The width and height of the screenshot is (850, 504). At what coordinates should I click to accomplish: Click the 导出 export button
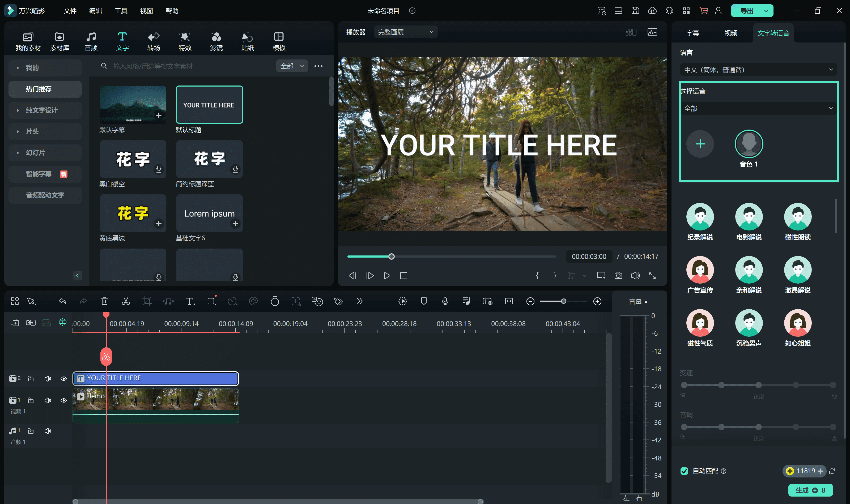[x=746, y=11]
